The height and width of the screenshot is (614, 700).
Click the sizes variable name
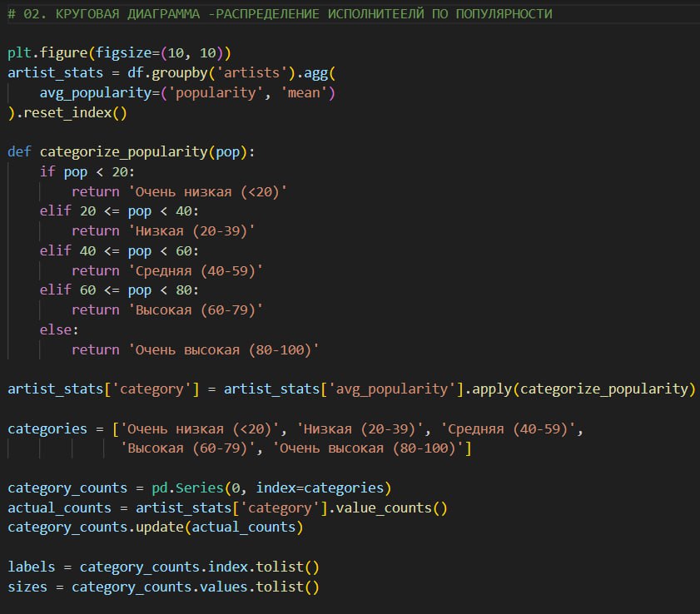point(27,587)
